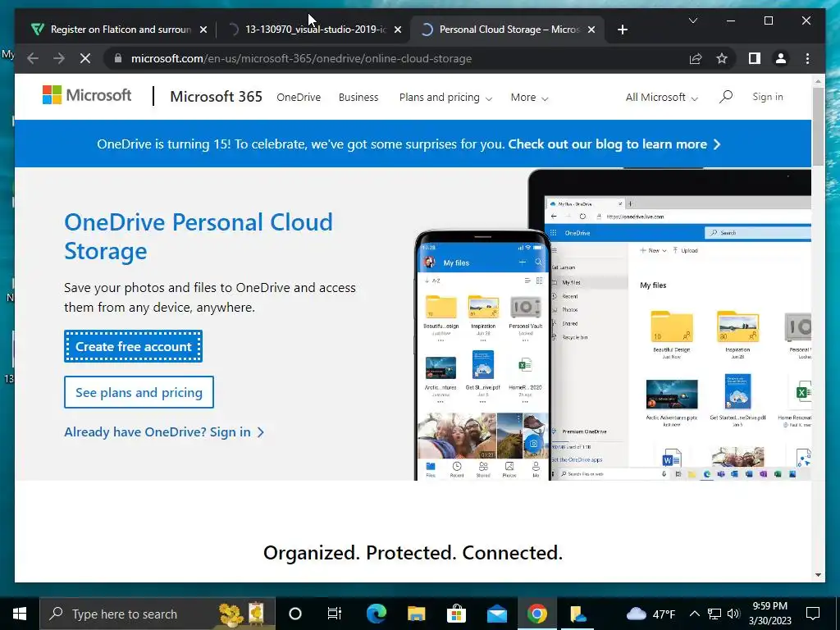Open weather widget showing 47°F
840x630 pixels.
point(651,614)
